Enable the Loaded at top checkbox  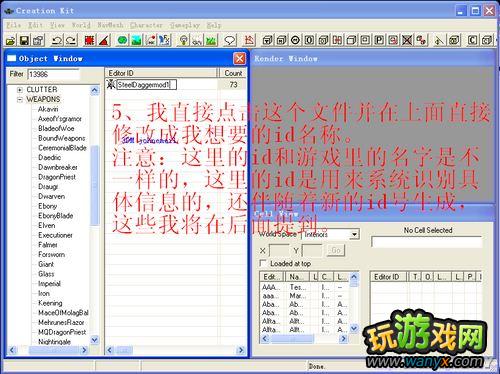click(263, 263)
